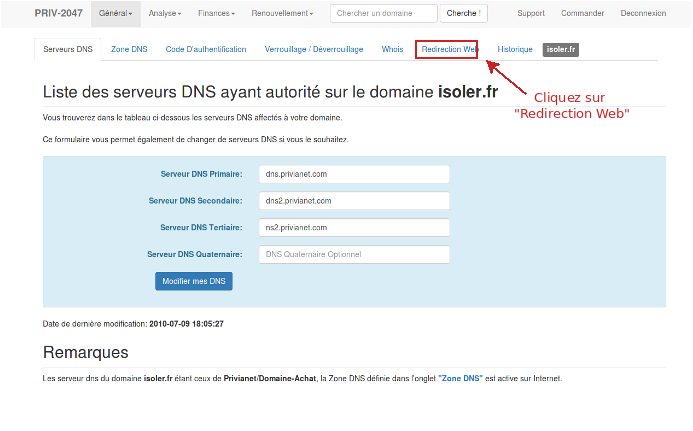Click the last modification date 2010-07-09 18:05:27
Viewport: 693px width, 431px height.
187,324
